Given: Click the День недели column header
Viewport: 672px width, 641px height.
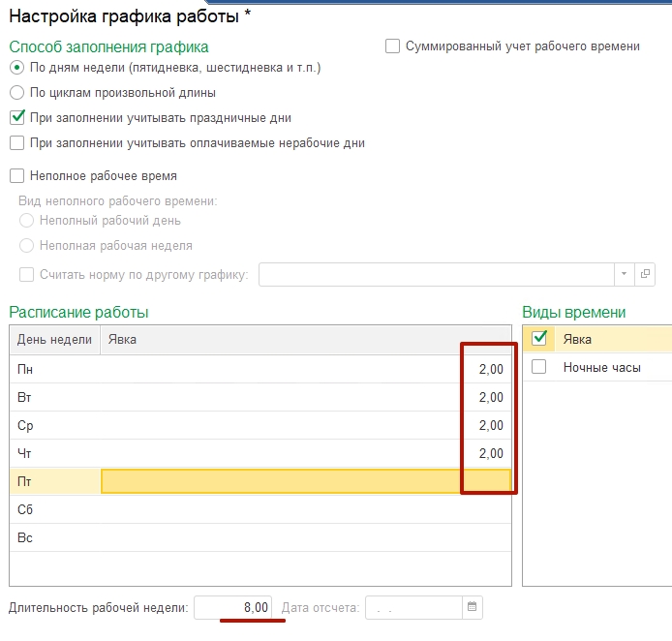Looking at the screenshot, I should 54,339.
